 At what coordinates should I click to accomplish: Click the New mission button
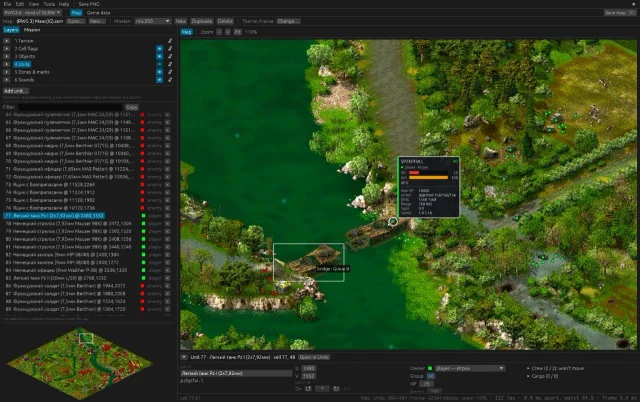pyautogui.click(x=181, y=21)
